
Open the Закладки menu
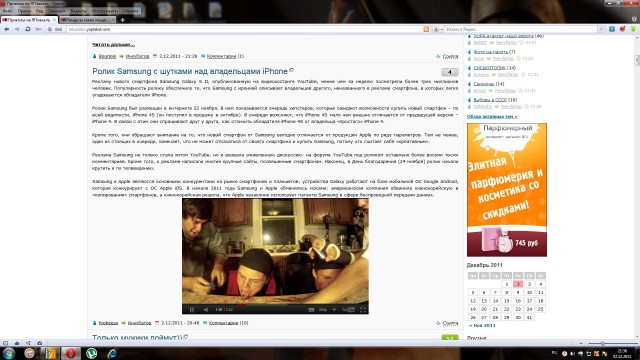click(x=56, y=11)
